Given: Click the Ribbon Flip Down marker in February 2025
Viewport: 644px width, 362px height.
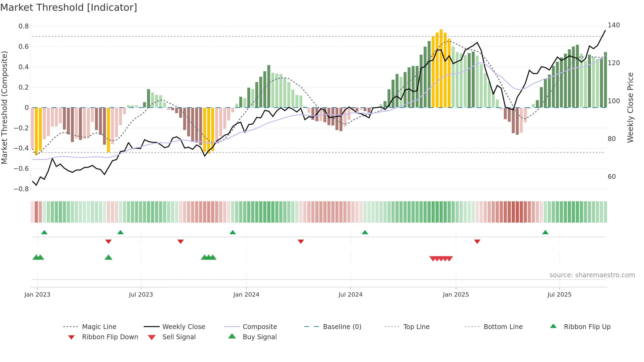Looking at the screenshot, I should coord(477,242).
